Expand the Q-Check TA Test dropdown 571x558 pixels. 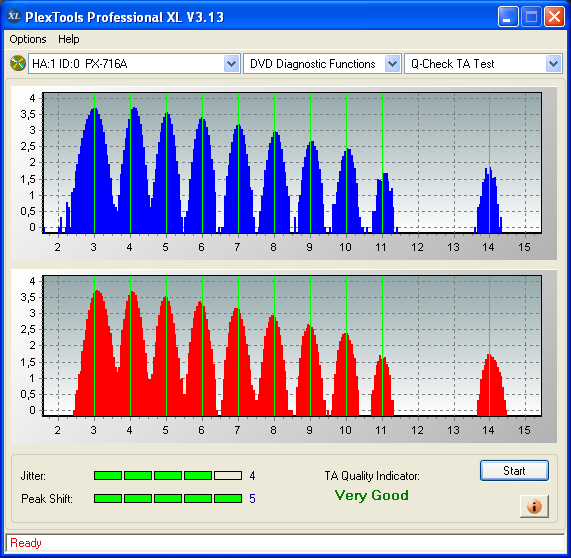click(x=553, y=64)
